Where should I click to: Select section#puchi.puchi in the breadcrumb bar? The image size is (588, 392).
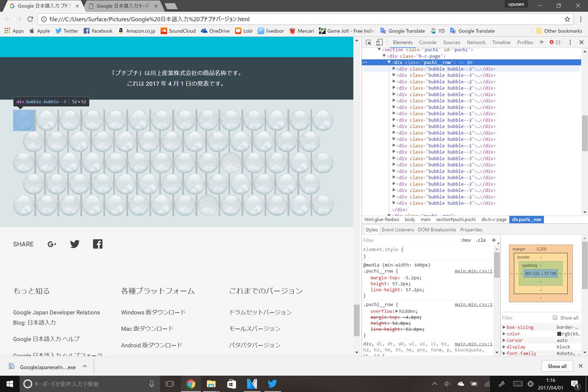(456, 220)
